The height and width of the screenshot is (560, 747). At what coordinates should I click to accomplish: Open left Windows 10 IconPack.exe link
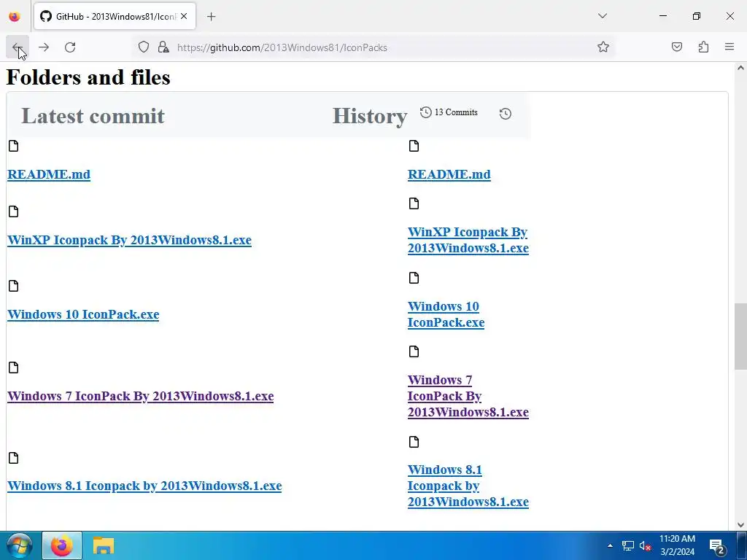(x=83, y=314)
